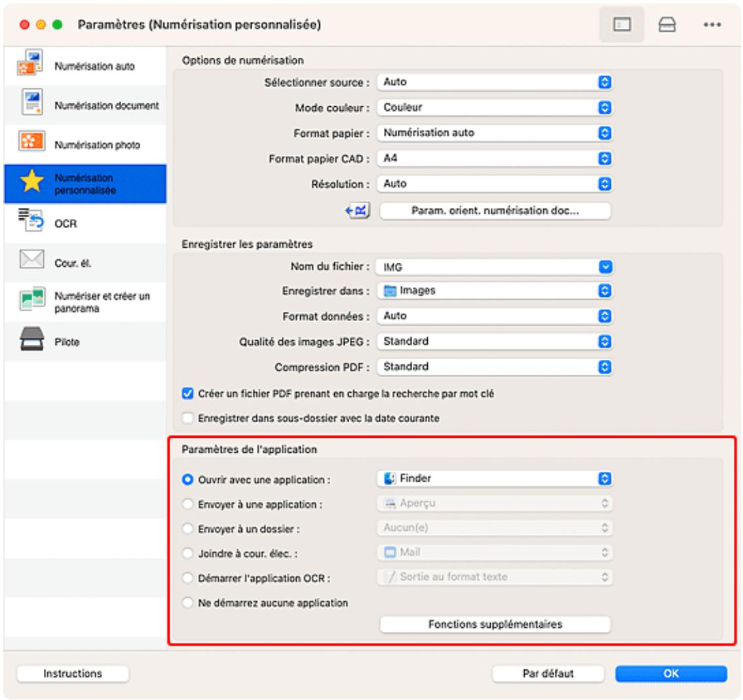Switch to the scanner panel toolbar icon
Viewport: 743px width, 700px height.
tap(667, 24)
